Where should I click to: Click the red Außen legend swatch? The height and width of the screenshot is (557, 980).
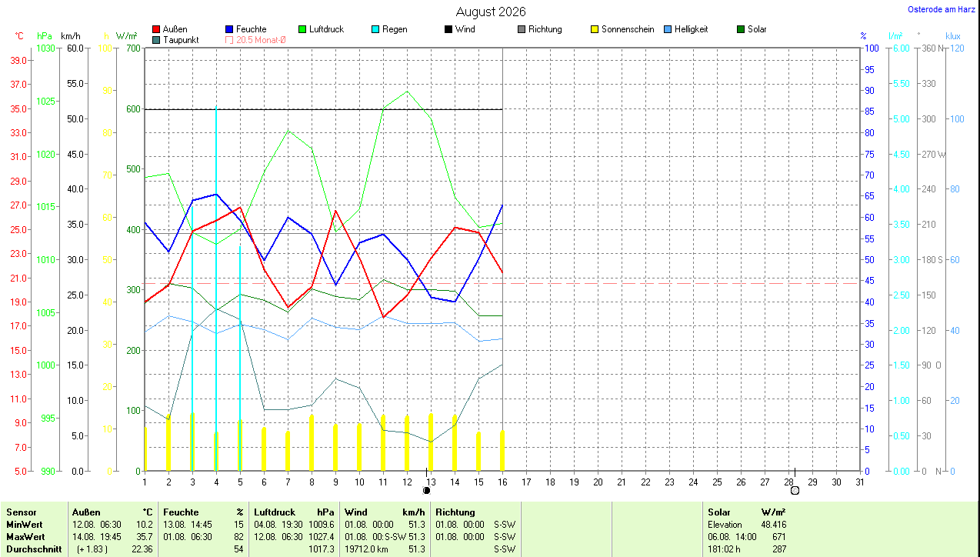point(157,30)
